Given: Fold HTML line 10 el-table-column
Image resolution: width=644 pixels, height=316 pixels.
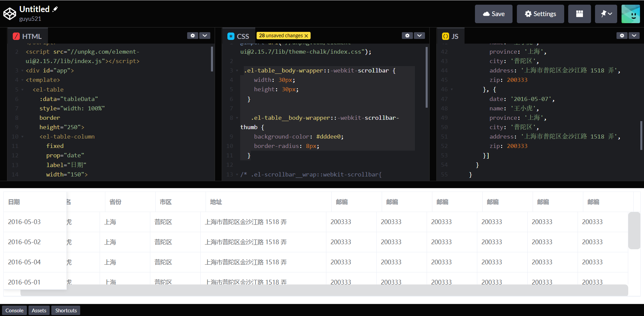Looking at the screenshot, I should coord(22,137).
